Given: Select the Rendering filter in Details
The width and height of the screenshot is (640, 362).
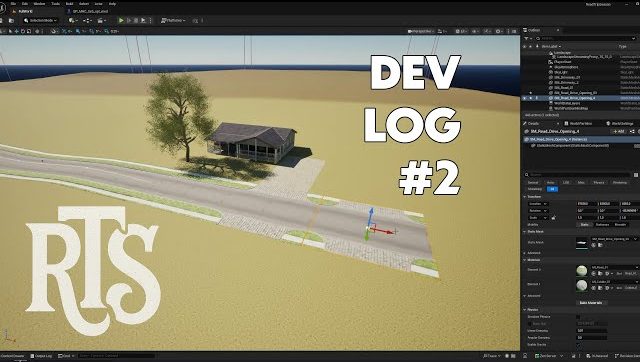Looking at the screenshot, I should pos(620,182).
